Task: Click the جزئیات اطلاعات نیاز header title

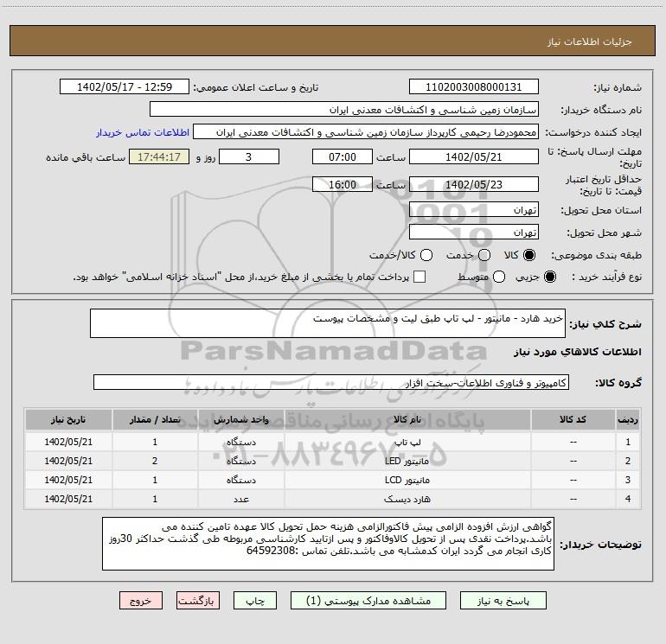Action: point(589,41)
